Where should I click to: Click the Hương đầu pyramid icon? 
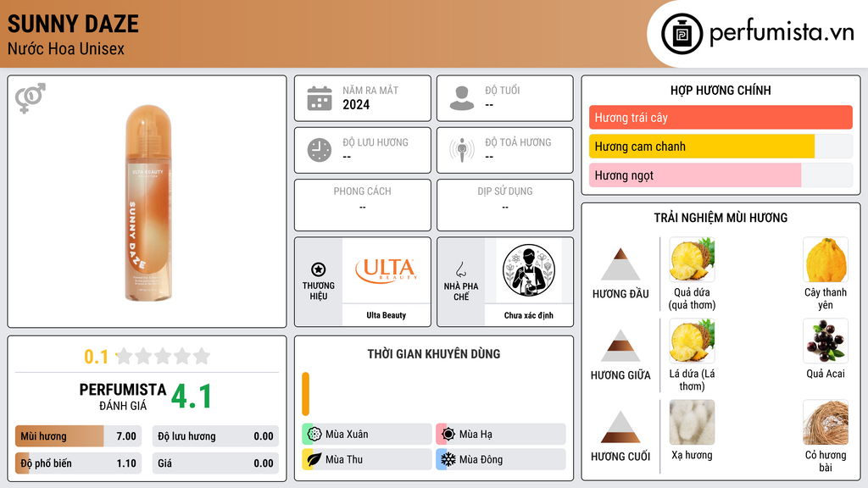[x=620, y=264]
